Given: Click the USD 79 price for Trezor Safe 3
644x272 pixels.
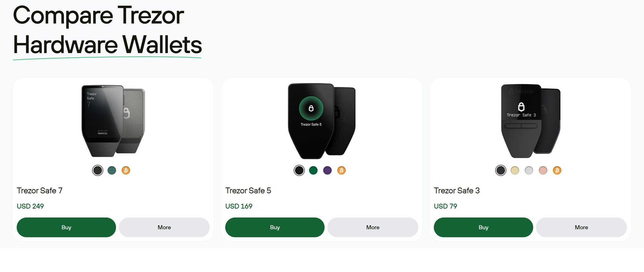Looking at the screenshot, I should point(445,206).
